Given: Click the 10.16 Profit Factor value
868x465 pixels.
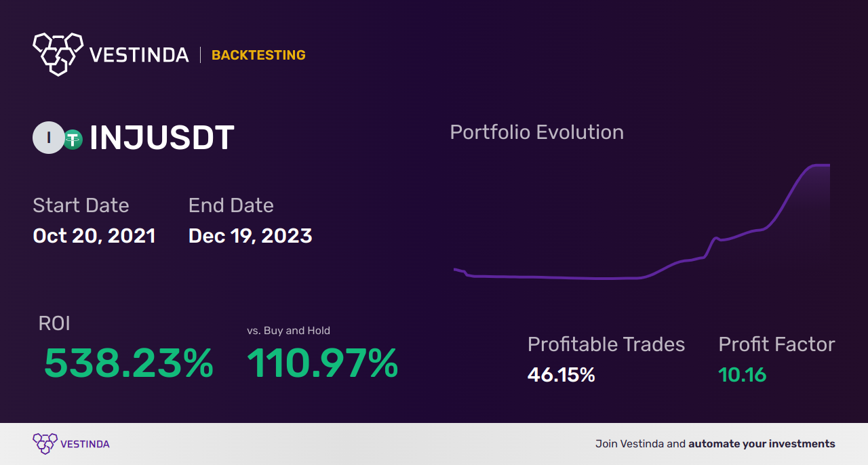Looking at the screenshot, I should (743, 375).
